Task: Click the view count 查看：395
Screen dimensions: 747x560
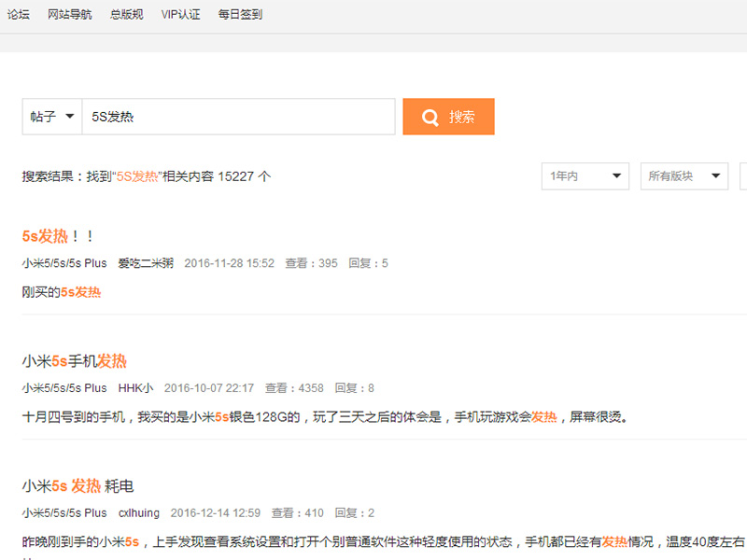Action: [x=311, y=263]
